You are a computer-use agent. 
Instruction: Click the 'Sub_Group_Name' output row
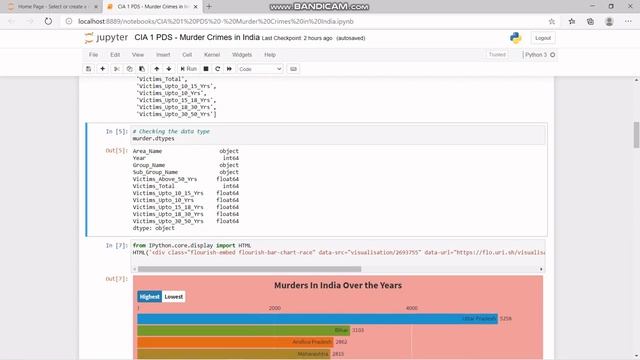point(186,172)
